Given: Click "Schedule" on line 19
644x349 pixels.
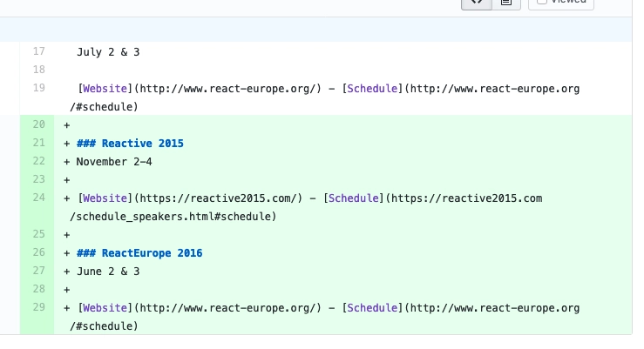Looking at the screenshot, I should [372, 89].
